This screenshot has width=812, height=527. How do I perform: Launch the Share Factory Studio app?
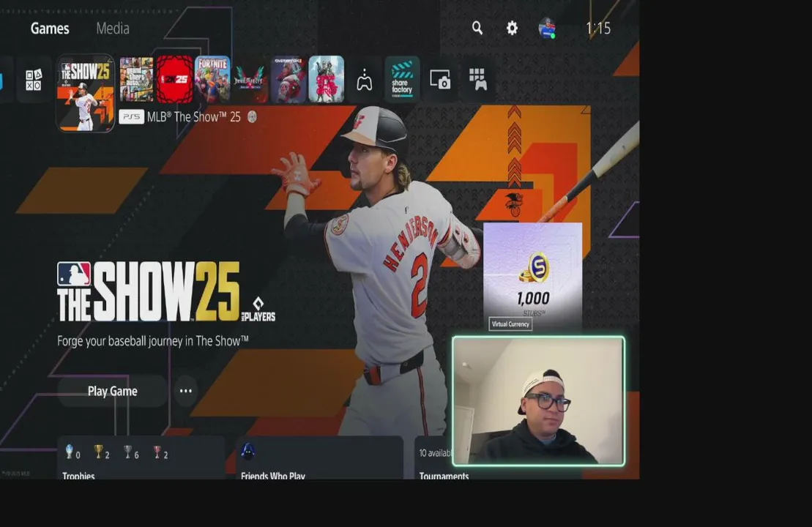pyautogui.click(x=403, y=79)
